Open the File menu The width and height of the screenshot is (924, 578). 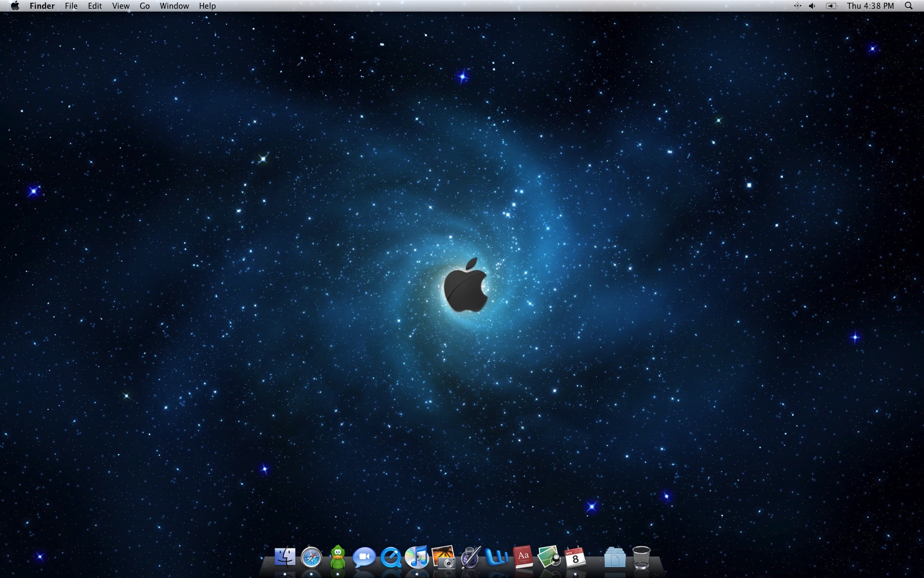point(71,6)
